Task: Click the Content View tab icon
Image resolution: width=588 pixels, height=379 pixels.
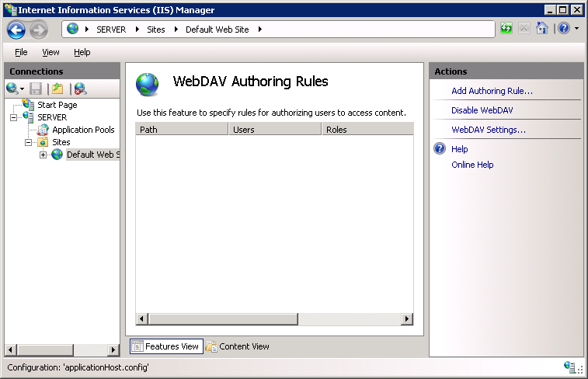Action: (x=211, y=346)
